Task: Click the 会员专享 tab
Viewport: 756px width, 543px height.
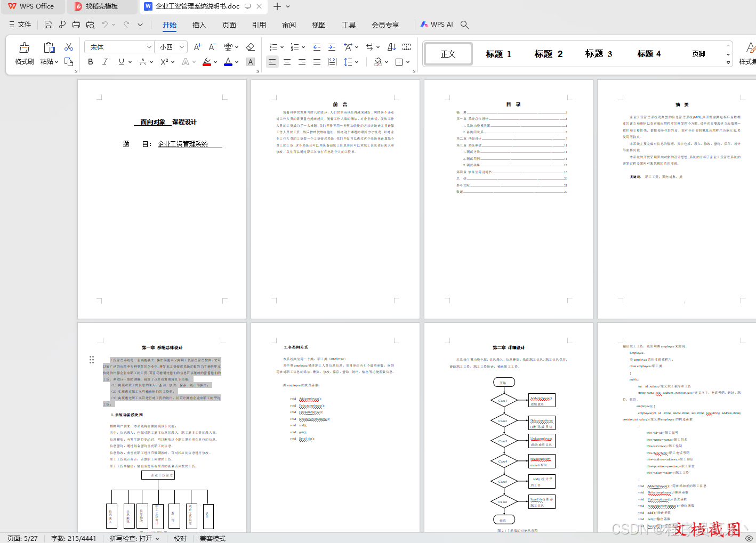Action: [x=385, y=25]
